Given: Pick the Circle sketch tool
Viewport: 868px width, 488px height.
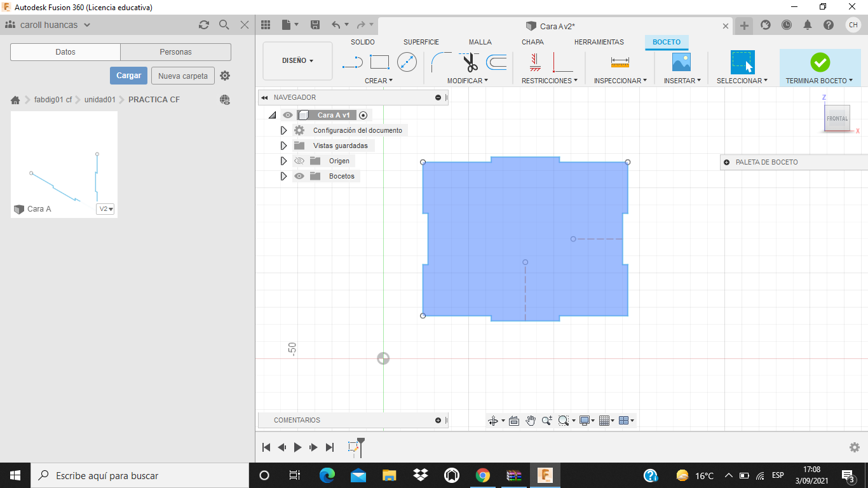Looking at the screenshot, I should pos(407,62).
